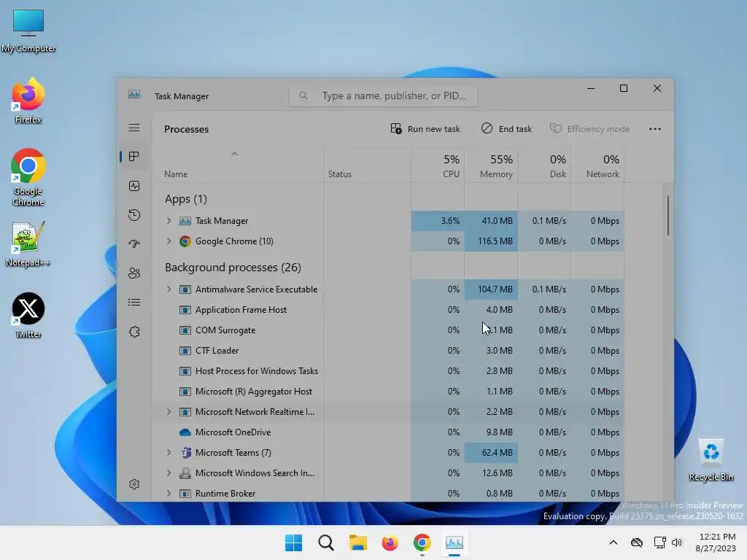
Task: Show hidden system tray icons
Action: pos(613,542)
